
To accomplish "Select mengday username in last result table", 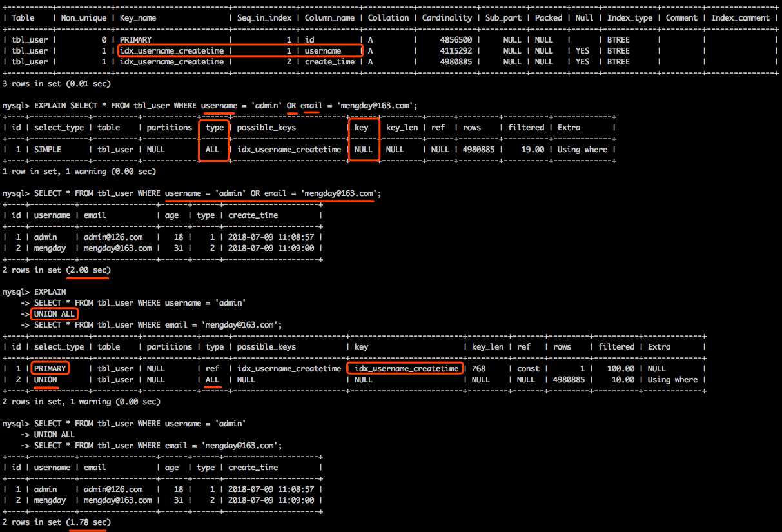I will pyautogui.click(x=50, y=500).
